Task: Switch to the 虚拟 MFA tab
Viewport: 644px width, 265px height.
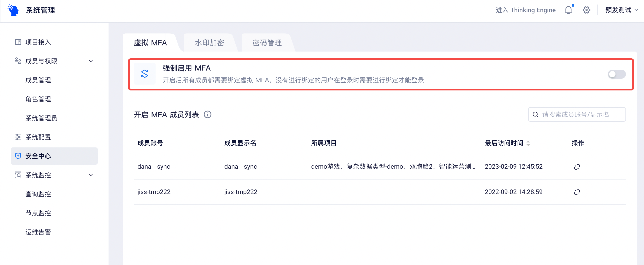Action: 151,43
